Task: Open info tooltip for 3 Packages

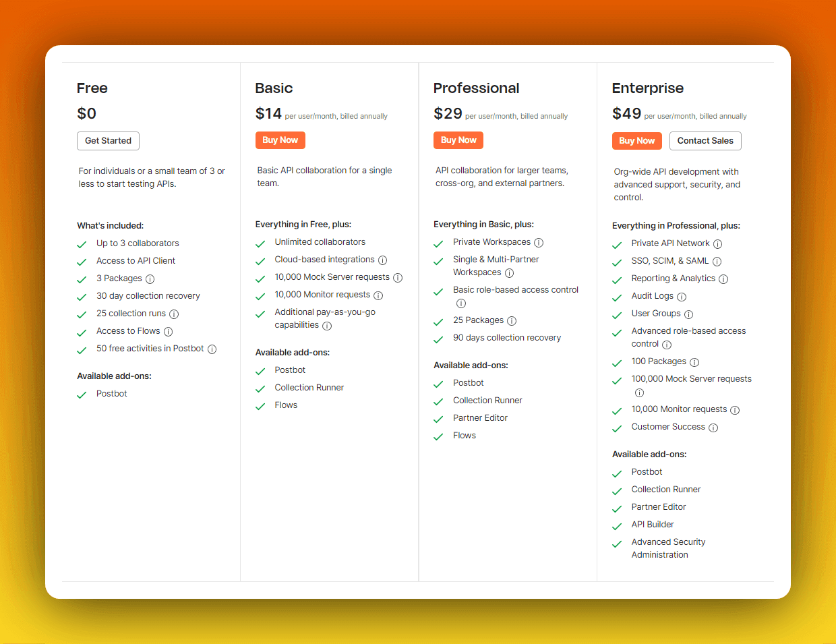Action: click(150, 279)
